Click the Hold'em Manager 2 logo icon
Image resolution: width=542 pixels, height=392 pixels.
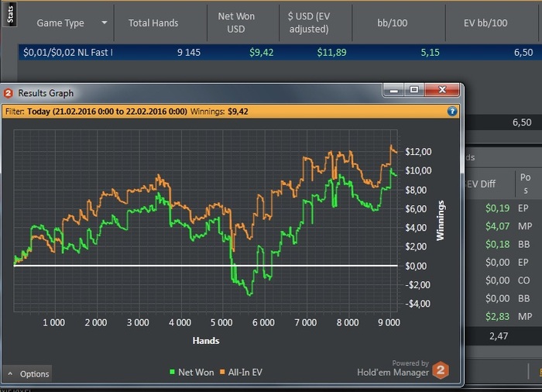(x=441, y=370)
